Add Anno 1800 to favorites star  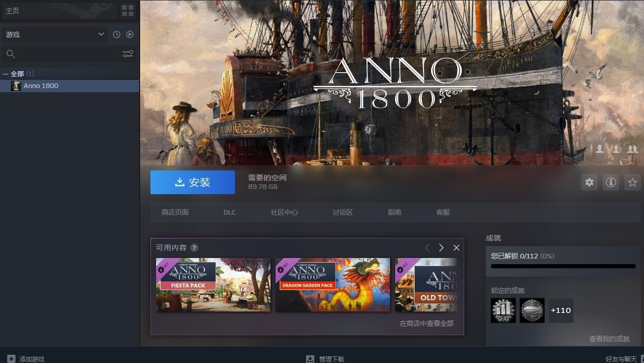click(633, 182)
